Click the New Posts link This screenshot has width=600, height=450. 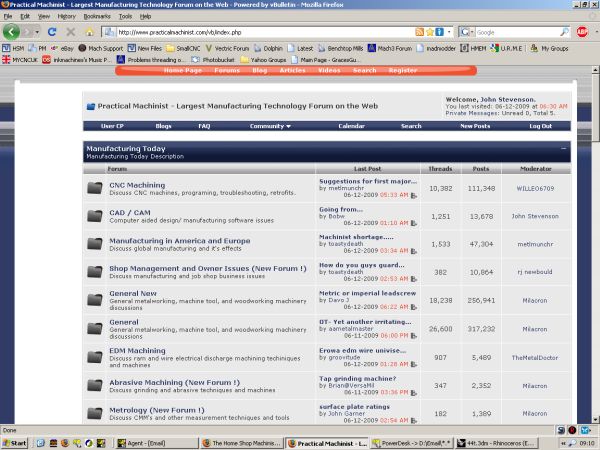click(x=475, y=126)
